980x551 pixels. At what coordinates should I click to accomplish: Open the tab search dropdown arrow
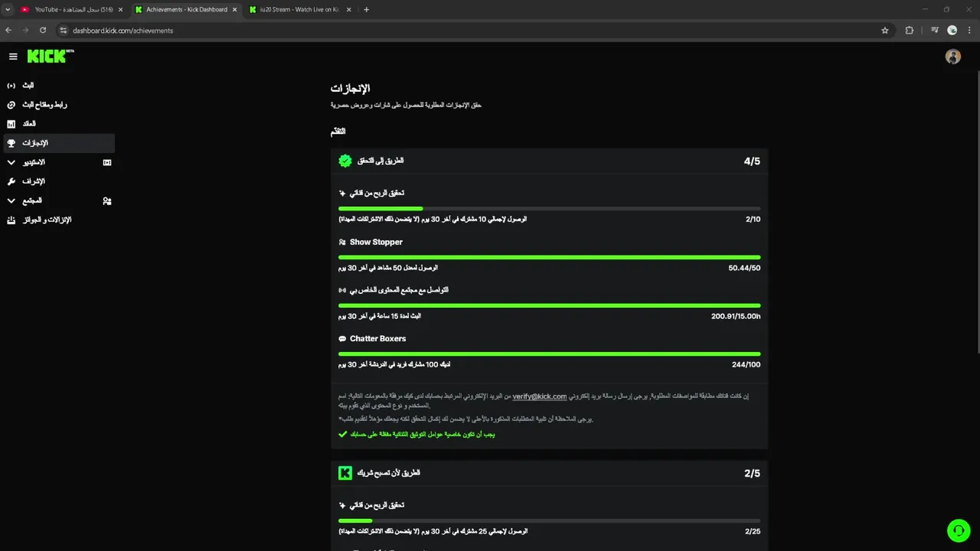click(x=8, y=10)
